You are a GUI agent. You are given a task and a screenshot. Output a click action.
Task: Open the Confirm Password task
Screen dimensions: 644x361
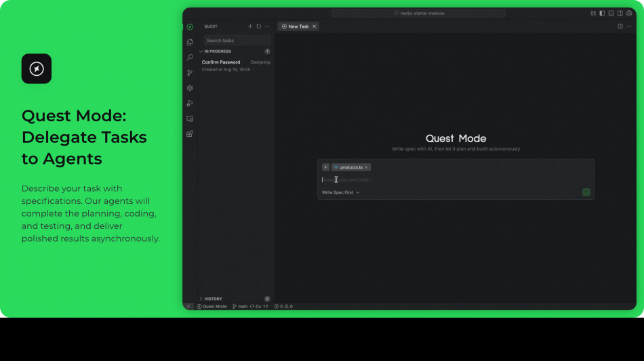coord(221,62)
